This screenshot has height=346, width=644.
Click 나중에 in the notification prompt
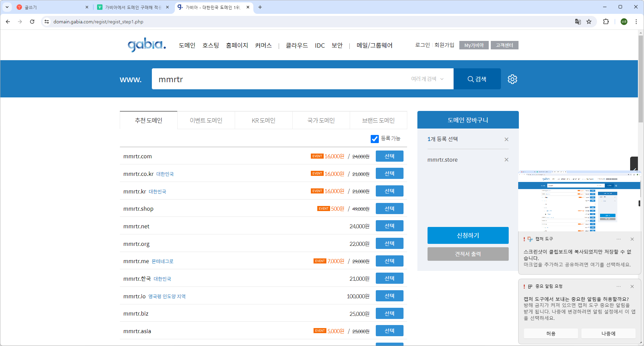pyautogui.click(x=608, y=333)
